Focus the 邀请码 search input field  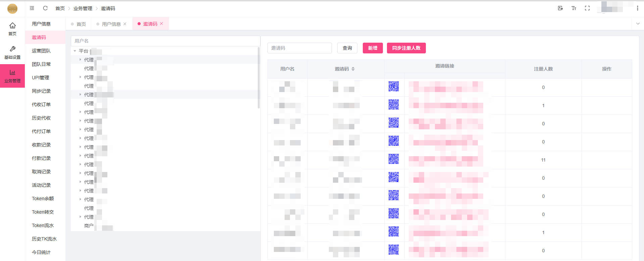(x=299, y=48)
